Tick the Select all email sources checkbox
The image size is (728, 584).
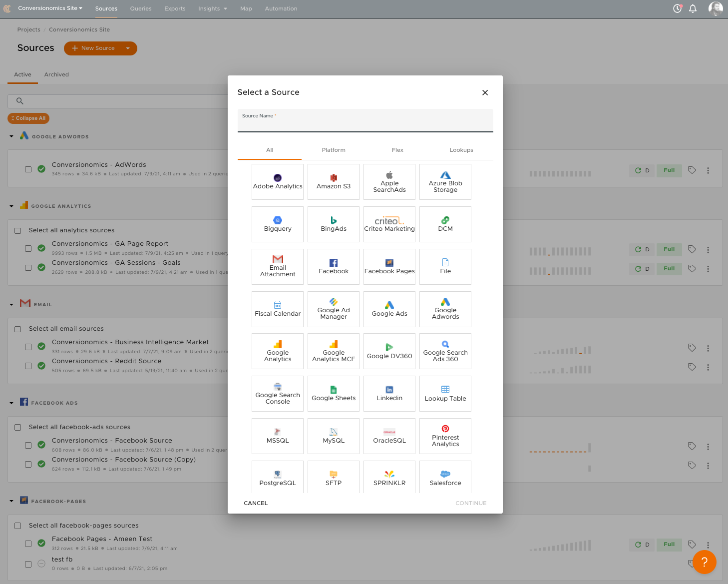pyautogui.click(x=18, y=329)
